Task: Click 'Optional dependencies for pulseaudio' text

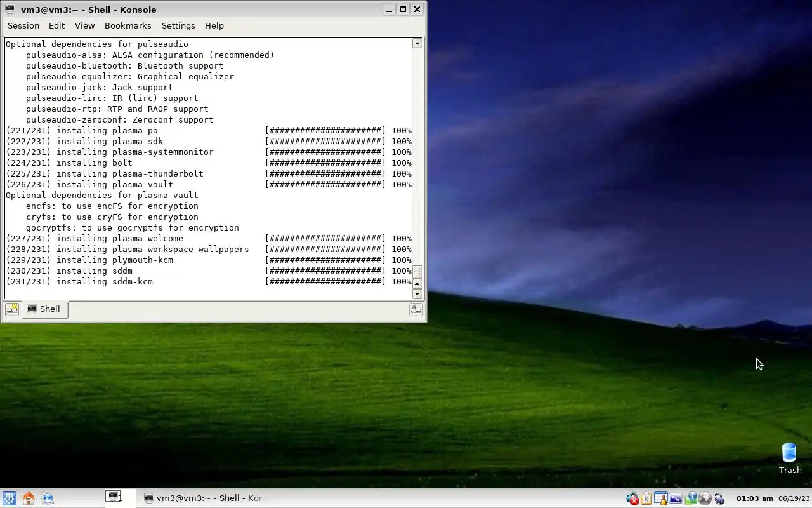Action: click(97, 44)
